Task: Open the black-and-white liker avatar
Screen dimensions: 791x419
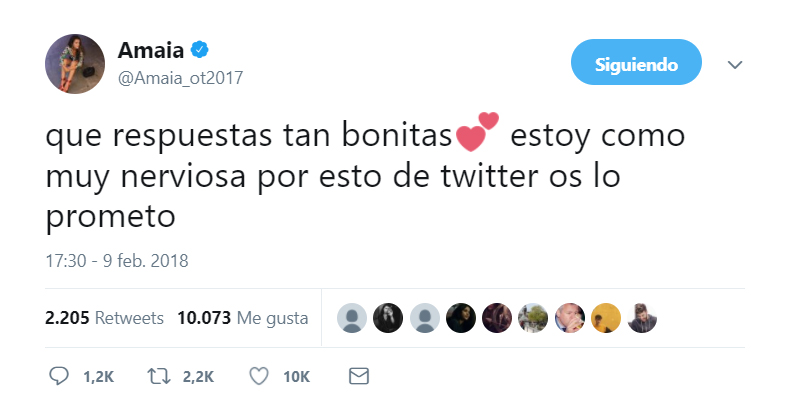Action: coord(388,318)
